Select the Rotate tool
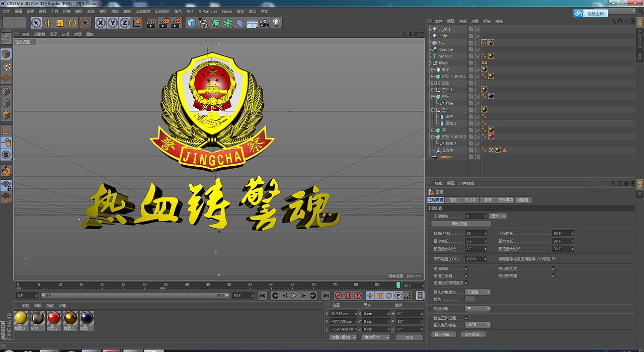The width and height of the screenshot is (644, 352). click(x=72, y=23)
